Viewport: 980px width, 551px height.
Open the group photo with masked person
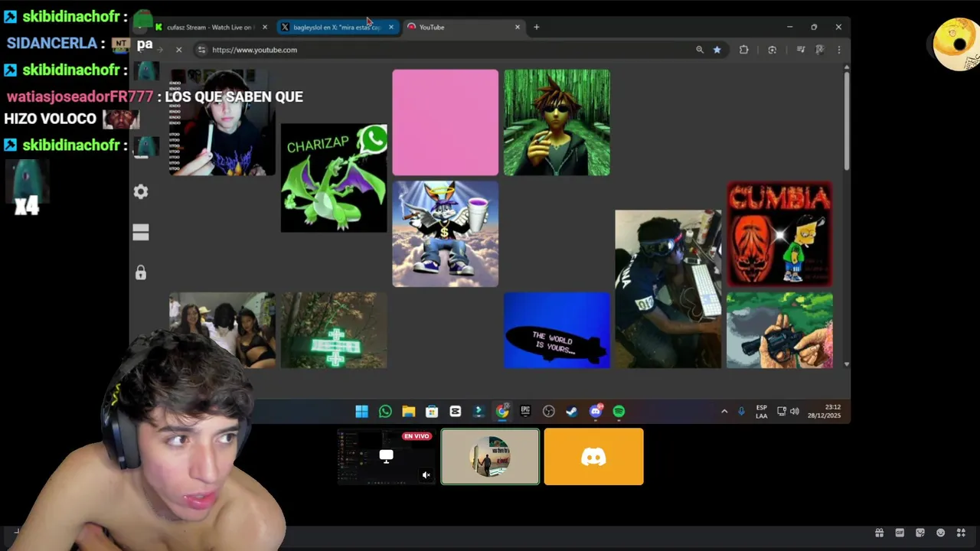tap(222, 331)
